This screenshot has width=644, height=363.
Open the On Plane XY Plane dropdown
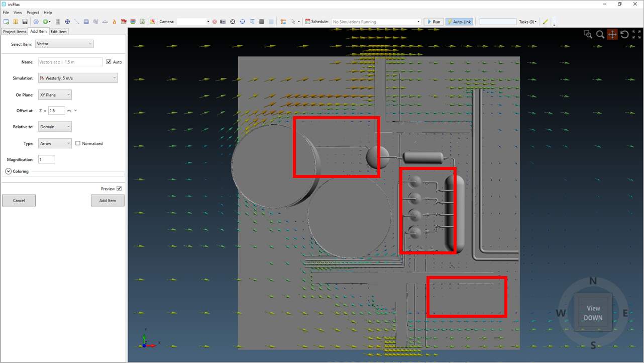click(x=55, y=95)
